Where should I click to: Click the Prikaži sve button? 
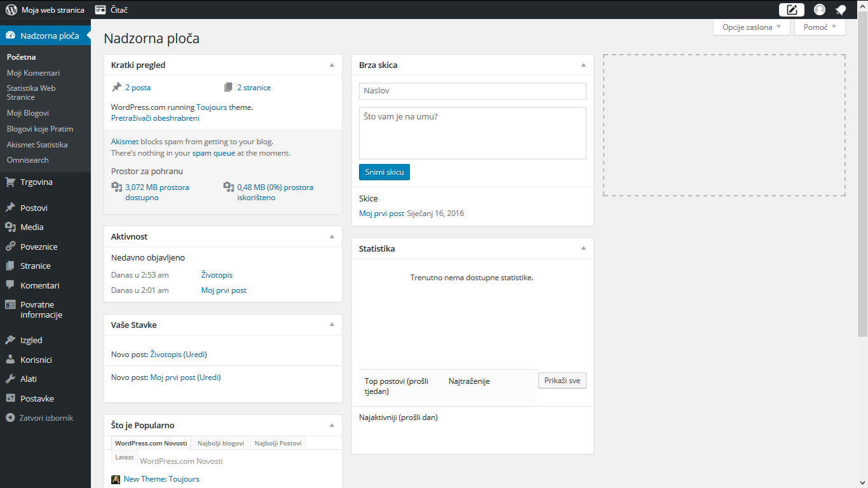pos(562,381)
